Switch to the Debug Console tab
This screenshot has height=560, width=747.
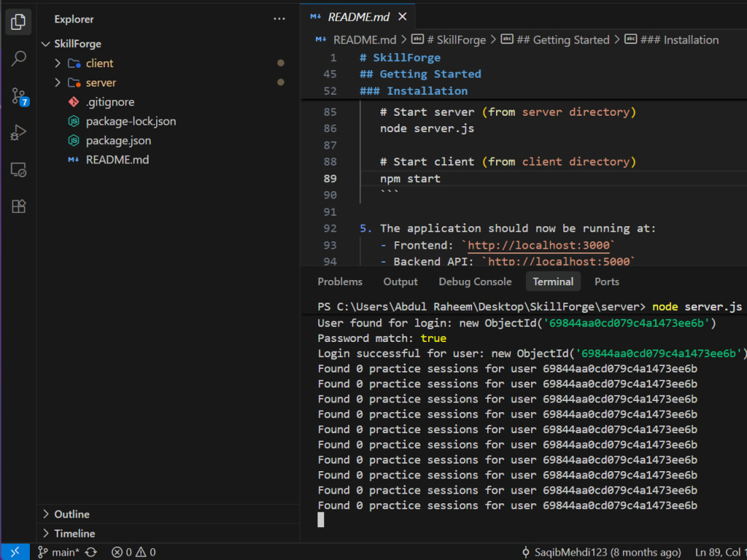[475, 282]
